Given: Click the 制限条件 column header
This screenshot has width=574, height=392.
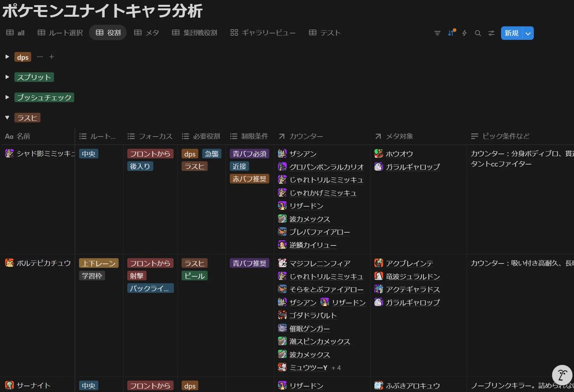Looking at the screenshot, I should [250, 136].
